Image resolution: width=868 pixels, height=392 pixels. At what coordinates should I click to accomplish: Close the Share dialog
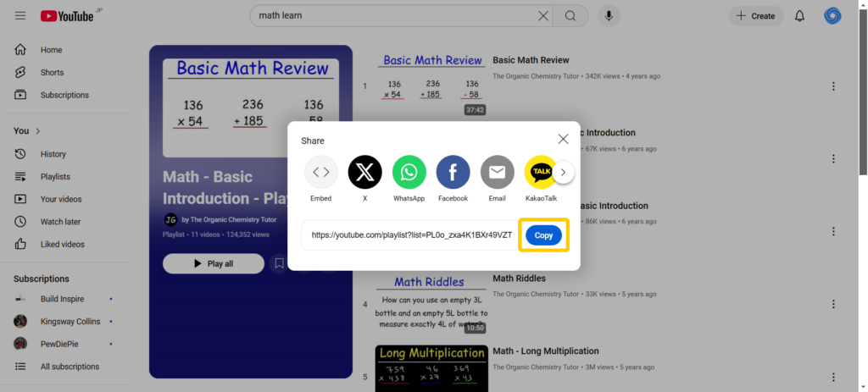tap(563, 139)
